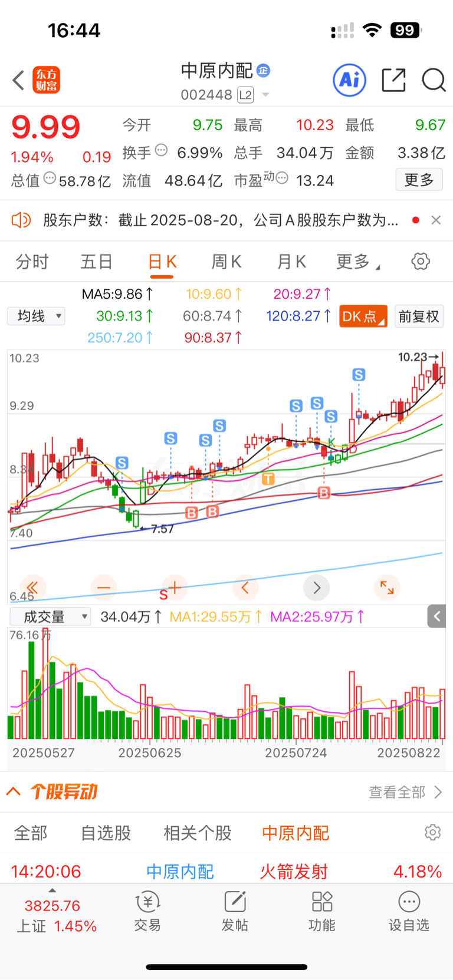Tap the speaker announcement icon

point(21,220)
